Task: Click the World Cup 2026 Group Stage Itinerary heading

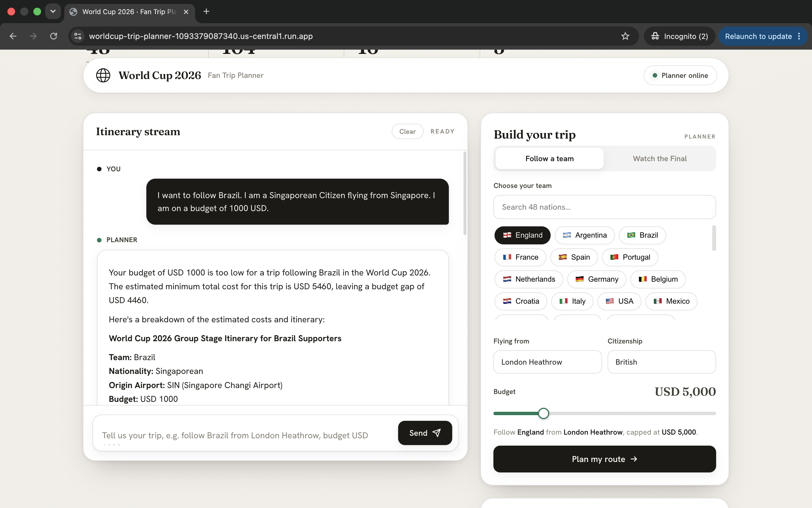Action: point(225,338)
